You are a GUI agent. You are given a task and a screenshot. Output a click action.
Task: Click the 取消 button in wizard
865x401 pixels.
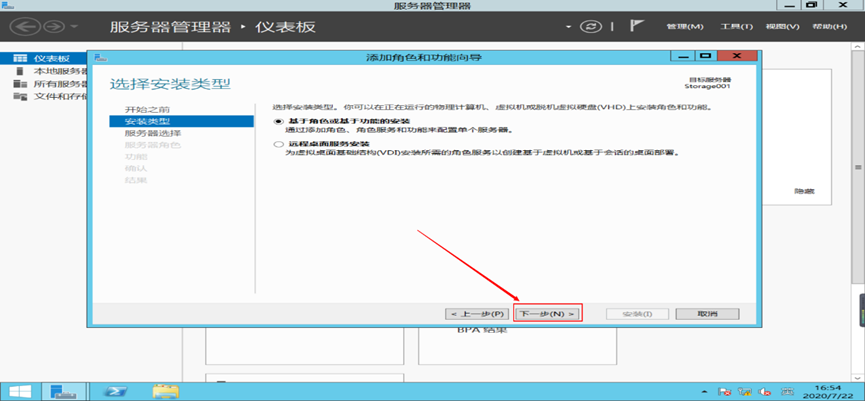(707, 314)
